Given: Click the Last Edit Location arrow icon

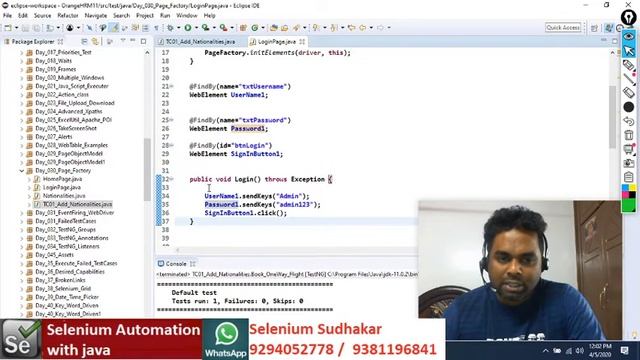Looking at the screenshot, I should [x=351, y=28].
